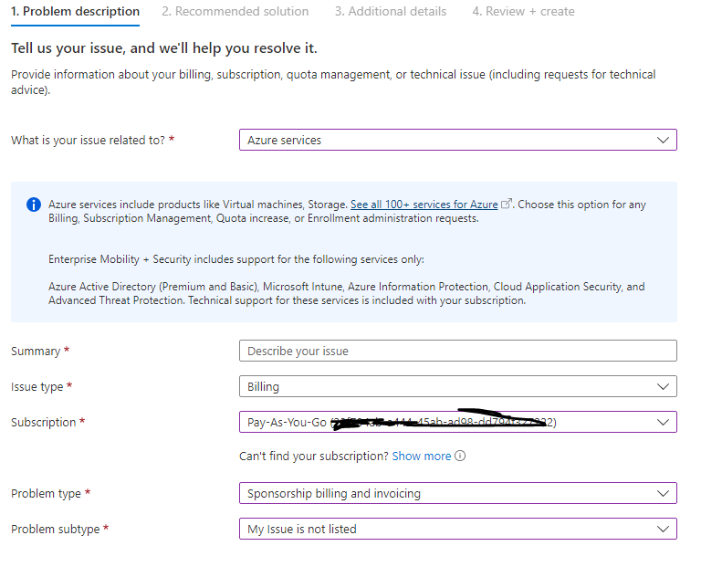Click the Show more link
Viewport: 722px width, 588px height.
(x=422, y=457)
